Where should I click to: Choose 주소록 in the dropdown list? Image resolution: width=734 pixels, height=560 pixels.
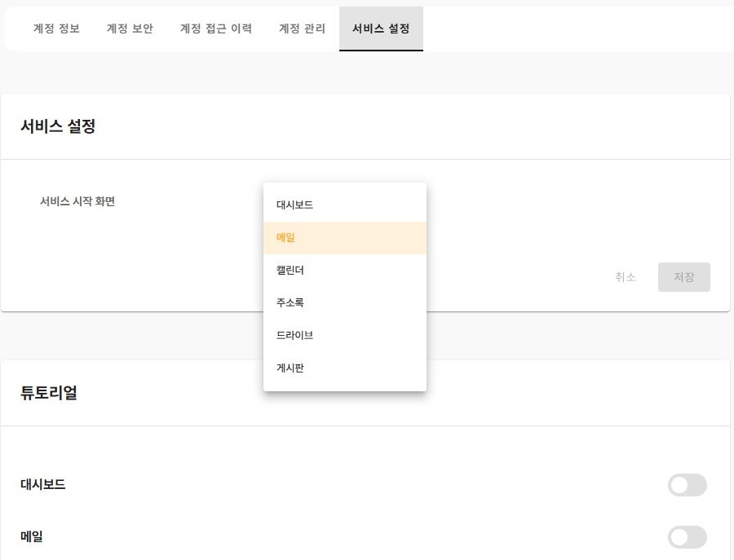[x=345, y=302]
